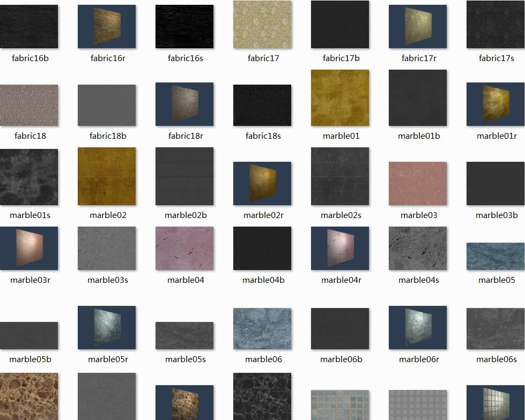Select the marble04b black thumbnail
Image resolution: width=525 pixels, height=420 pixels.
(x=262, y=249)
